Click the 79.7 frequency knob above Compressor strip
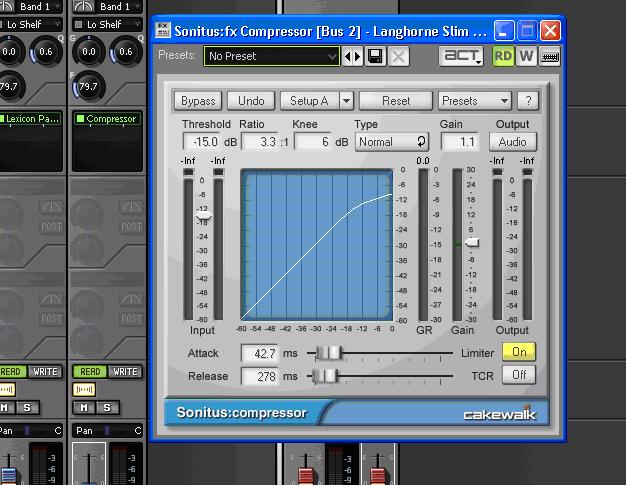Image resolution: width=626 pixels, height=485 pixels. point(89,87)
